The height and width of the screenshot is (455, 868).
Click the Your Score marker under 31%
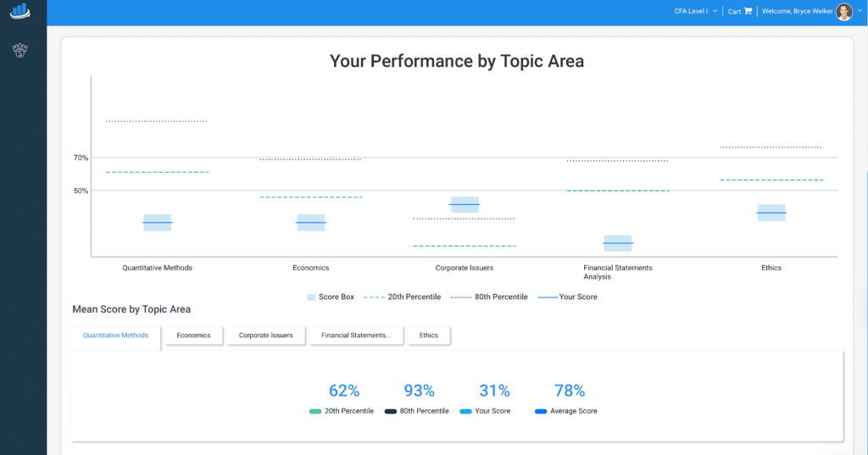coord(465,412)
